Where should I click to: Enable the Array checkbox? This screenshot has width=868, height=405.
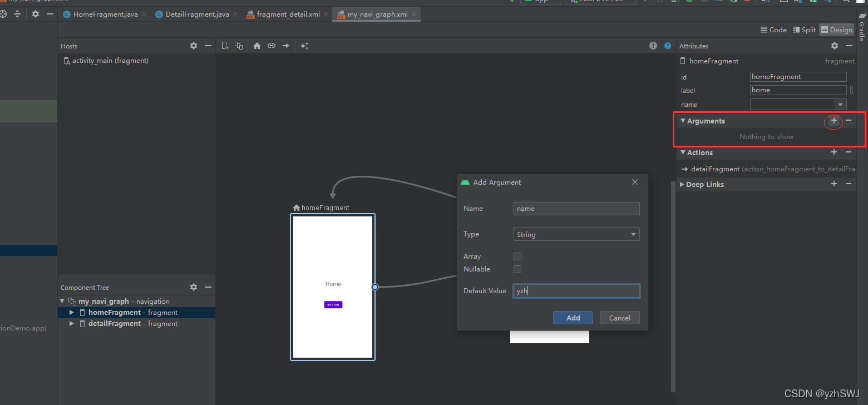click(517, 256)
